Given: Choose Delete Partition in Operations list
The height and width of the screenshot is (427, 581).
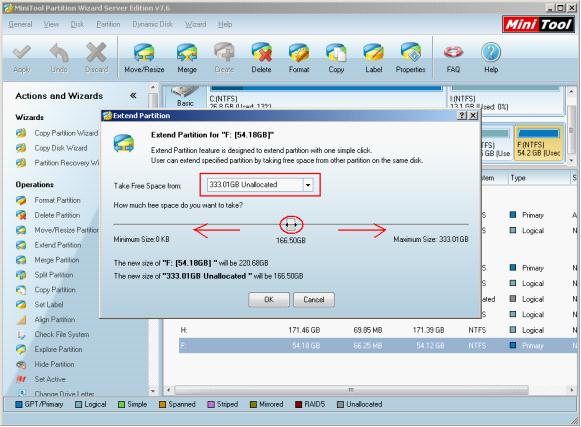Looking at the screenshot, I should 48,215.
